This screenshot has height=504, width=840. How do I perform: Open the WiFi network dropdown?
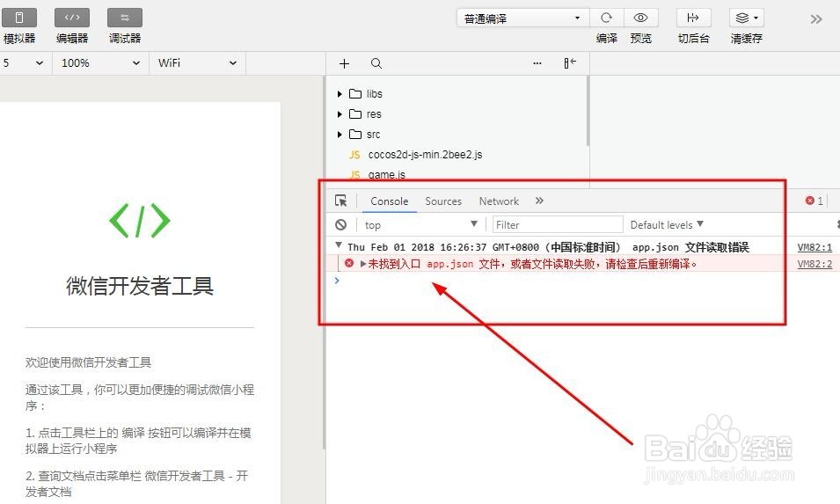point(197,63)
